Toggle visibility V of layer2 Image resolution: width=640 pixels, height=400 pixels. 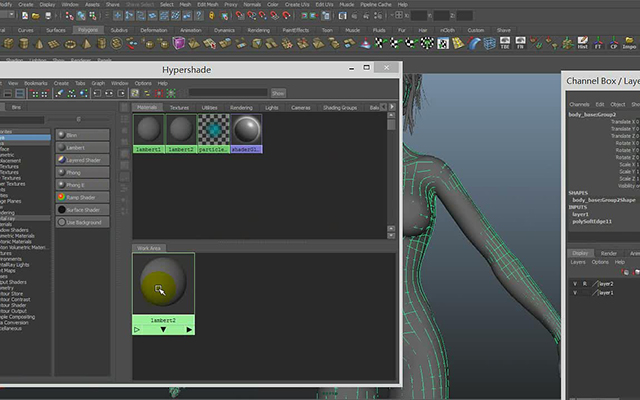point(575,284)
